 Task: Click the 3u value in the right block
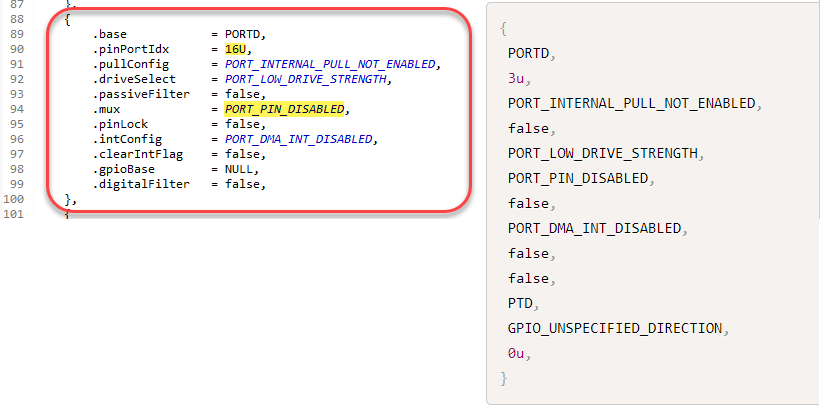point(515,77)
